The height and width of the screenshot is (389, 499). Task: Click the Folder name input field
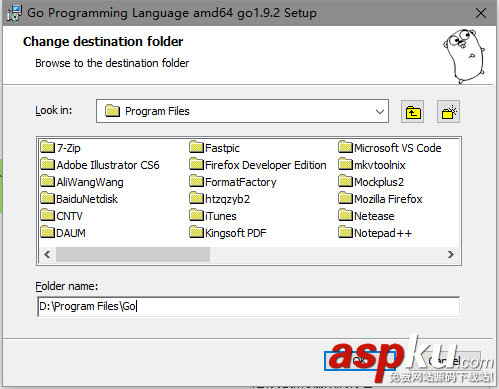[x=248, y=306]
